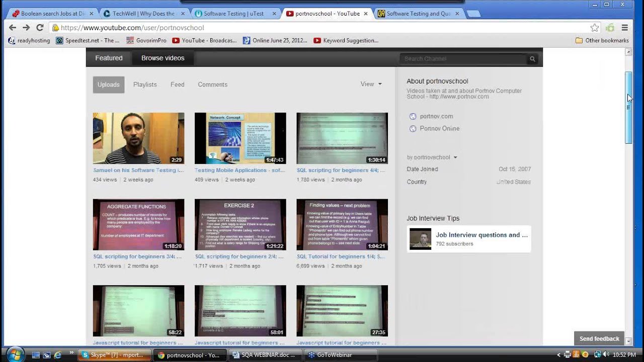Screen dimensions: 644x362
Task: Click the network icon in system tray
Action: coord(597,354)
